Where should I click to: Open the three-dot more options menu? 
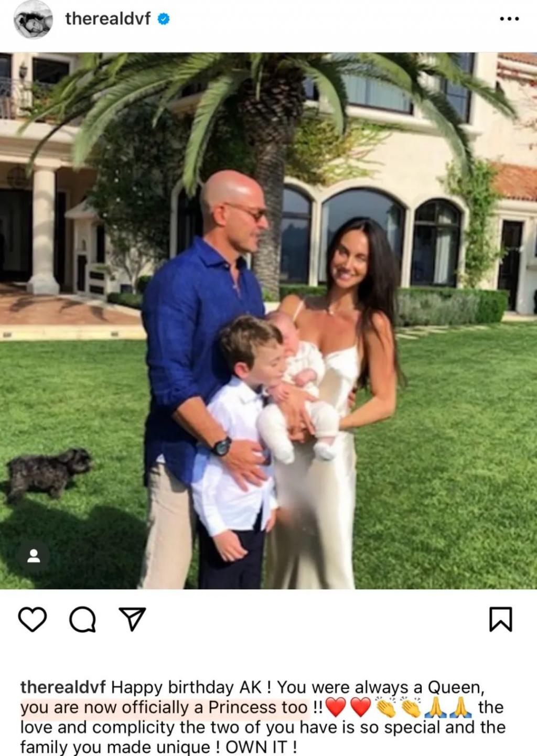tap(509, 19)
